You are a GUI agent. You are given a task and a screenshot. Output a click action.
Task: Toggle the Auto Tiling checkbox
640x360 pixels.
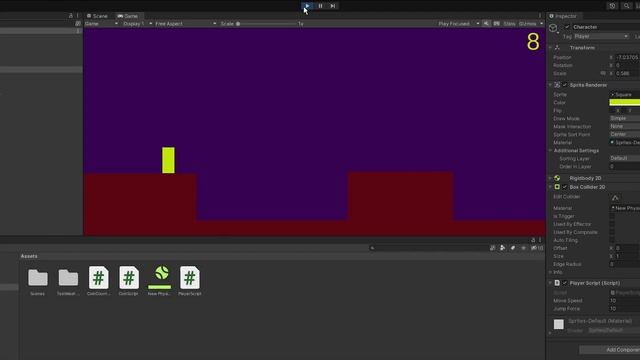612,240
